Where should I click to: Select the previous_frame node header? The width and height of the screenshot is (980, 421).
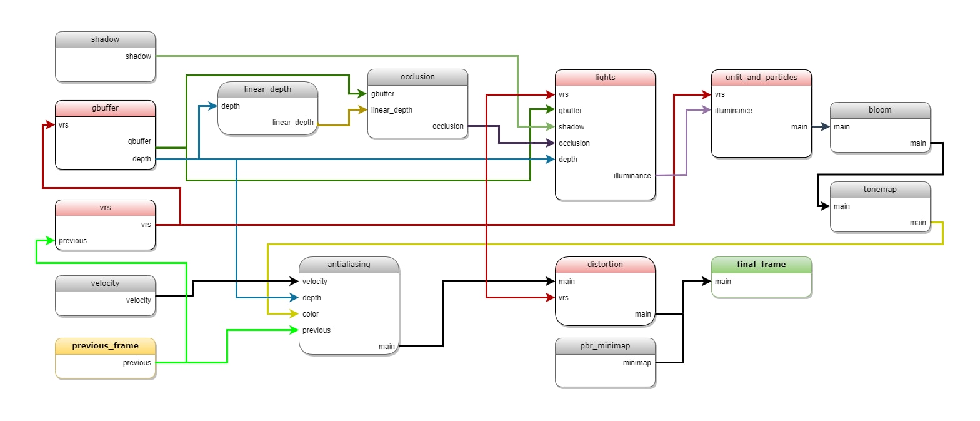coord(105,346)
